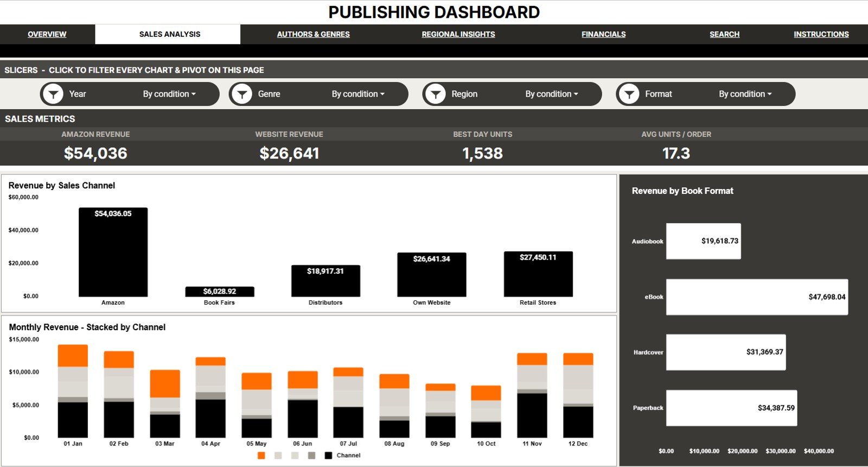Viewport: 868px width, 467px height.
Task: Click the 06 Jun stacked bar
Action: [x=303, y=405]
